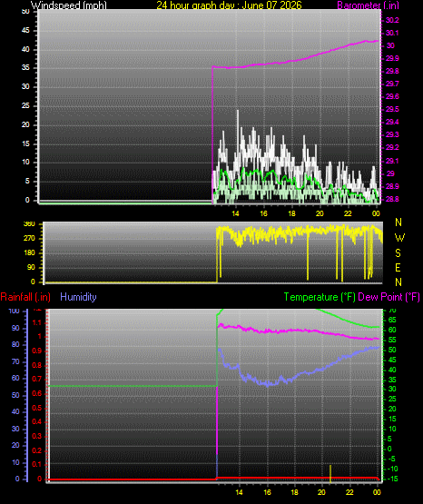Click the 30.1 value on barometer axis
The image size is (423, 504).
(x=392, y=33)
